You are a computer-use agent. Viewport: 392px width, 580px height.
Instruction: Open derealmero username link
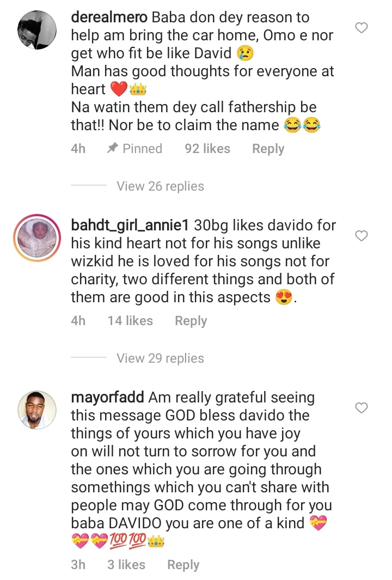tap(109, 17)
